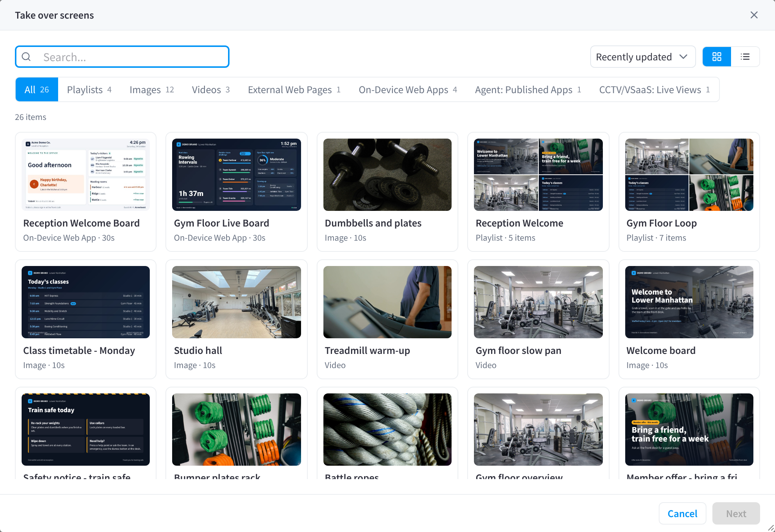
Task: Pick the Studio hall image
Action: point(237,302)
